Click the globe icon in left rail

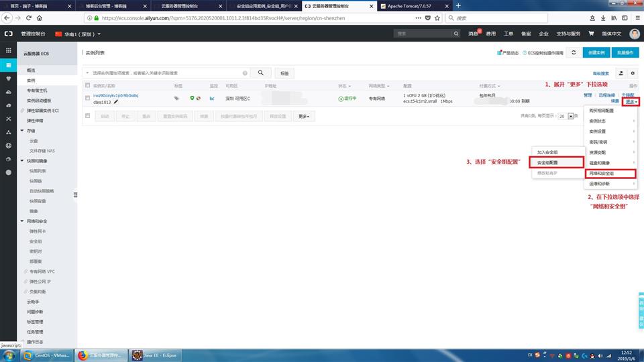click(8, 145)
